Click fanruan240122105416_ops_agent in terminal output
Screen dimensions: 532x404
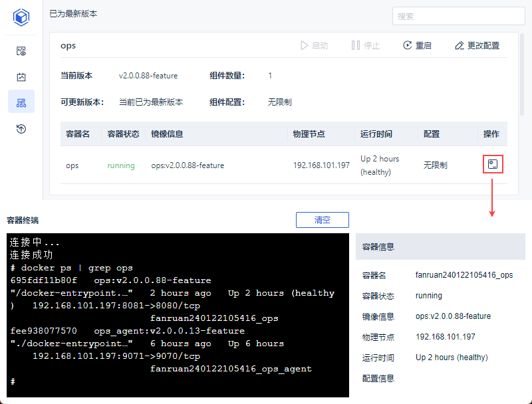click(x=231, y=369)
